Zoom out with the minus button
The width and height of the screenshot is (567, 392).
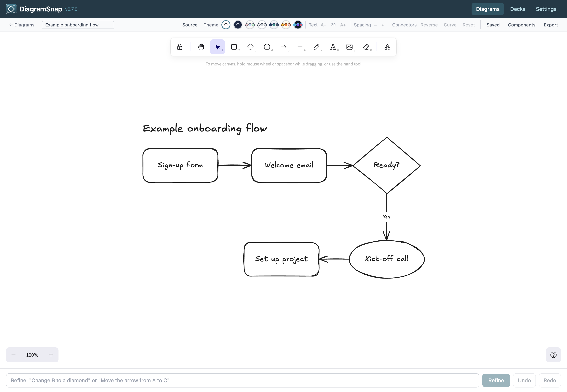coord(13,355)
